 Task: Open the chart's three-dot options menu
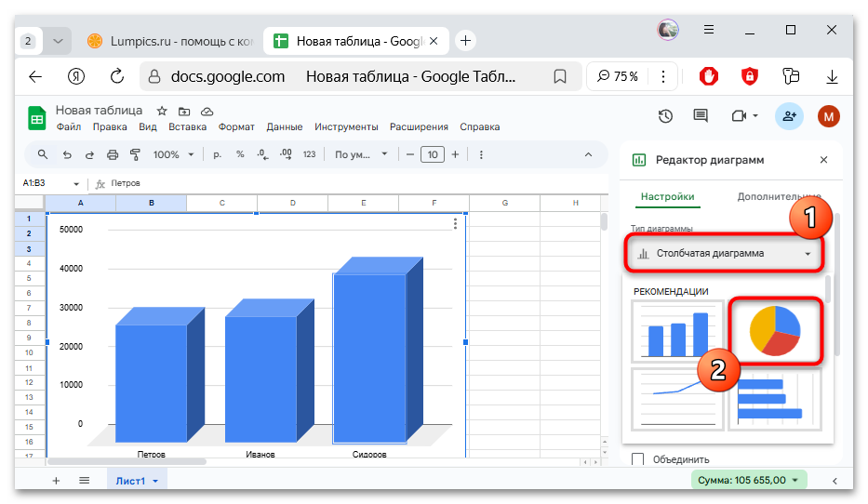click(x=455, y=223)
